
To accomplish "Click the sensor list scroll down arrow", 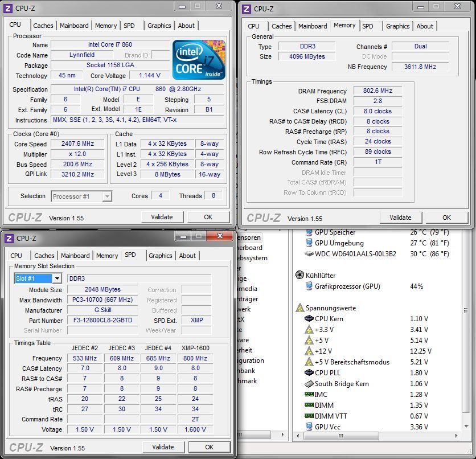I will [466, 427].
